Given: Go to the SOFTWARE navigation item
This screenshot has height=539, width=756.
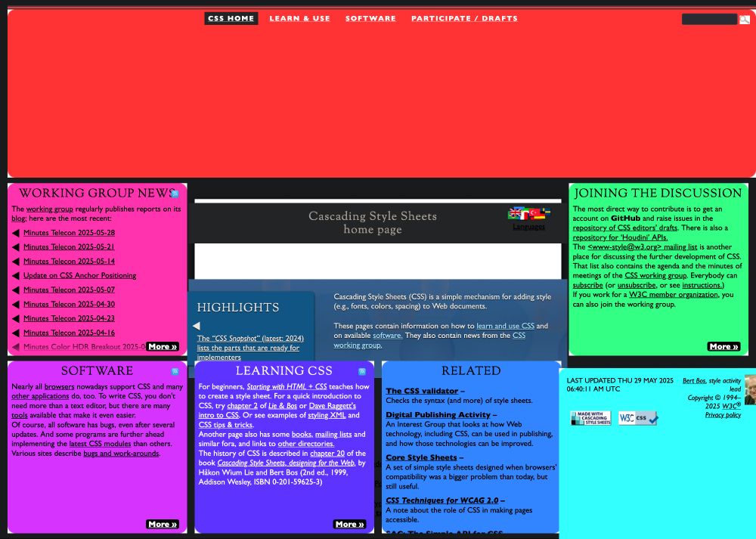Looking at the screenshot, I should tap(370, 18).
